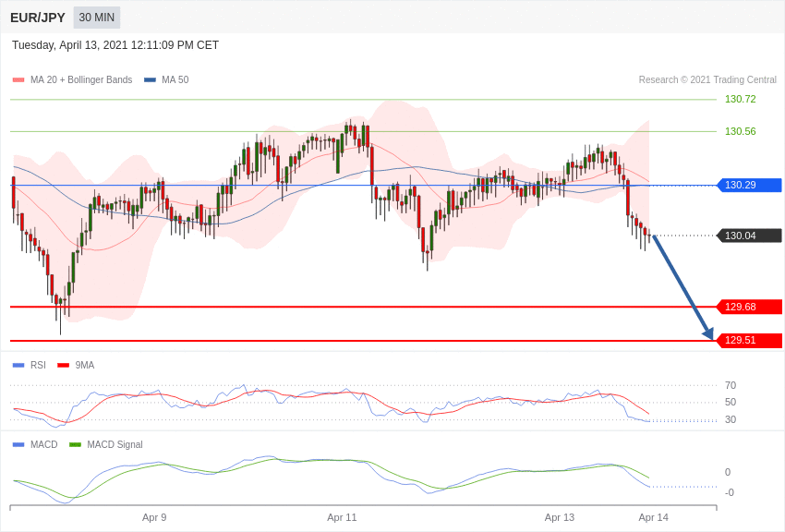
Task: Click the blue MACD legend swatch
Action: [18, 445]
